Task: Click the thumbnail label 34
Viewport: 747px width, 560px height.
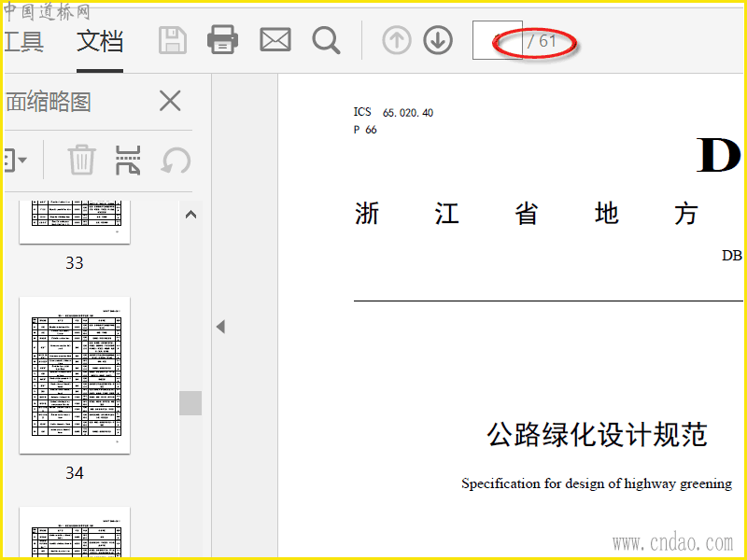Action: click(75, 473)
